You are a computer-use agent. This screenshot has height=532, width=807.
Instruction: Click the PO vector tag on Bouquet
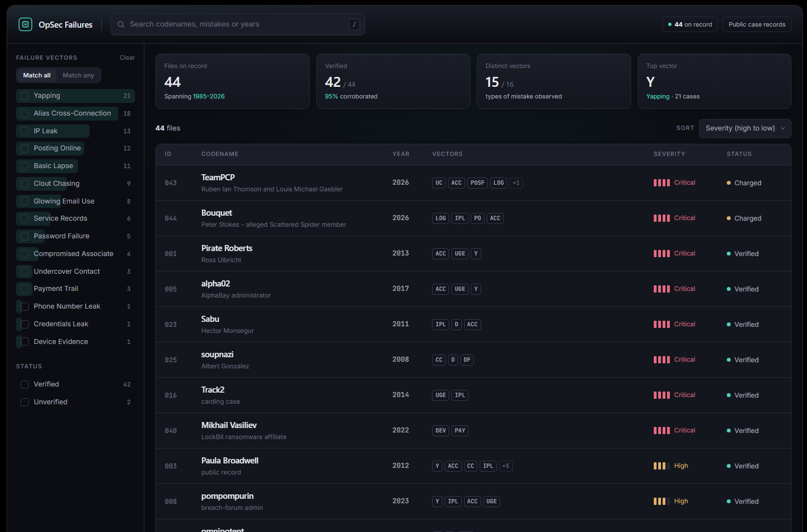click(477, 218)
